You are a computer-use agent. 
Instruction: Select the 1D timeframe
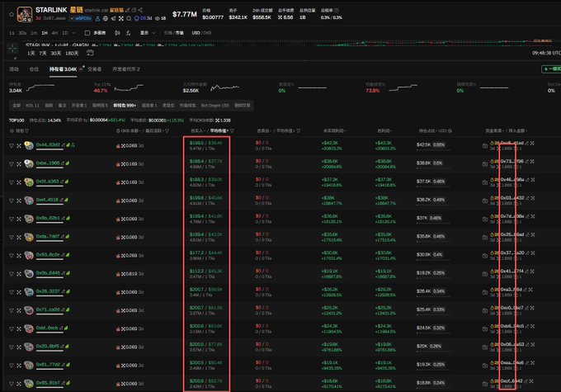coord(64,33)
